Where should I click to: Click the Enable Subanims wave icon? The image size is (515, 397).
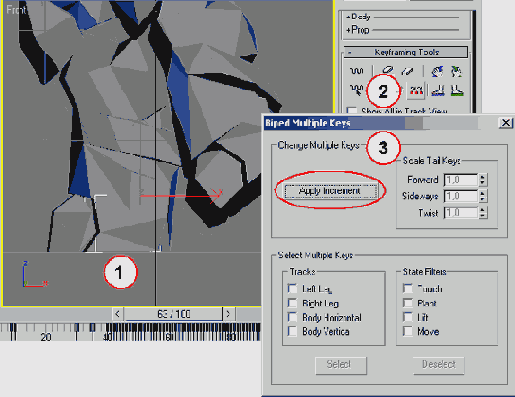click(356, 71)
